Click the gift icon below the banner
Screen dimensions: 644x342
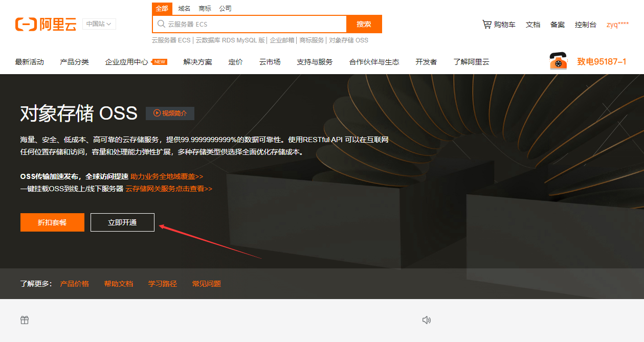point(25,320)
